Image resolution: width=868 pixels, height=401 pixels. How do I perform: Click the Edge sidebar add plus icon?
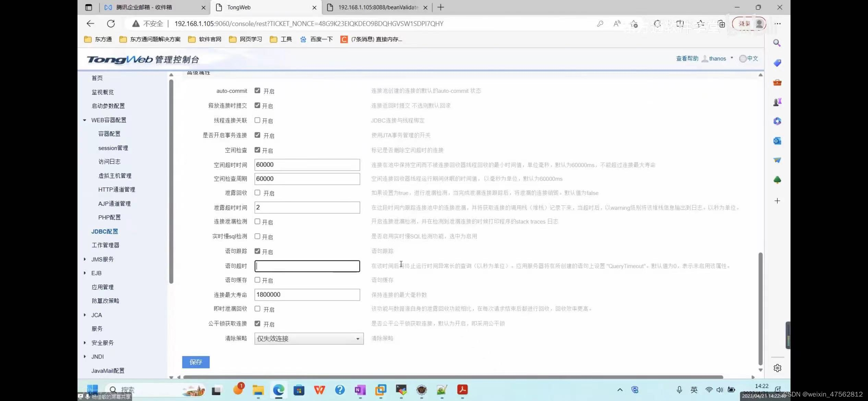777,201
